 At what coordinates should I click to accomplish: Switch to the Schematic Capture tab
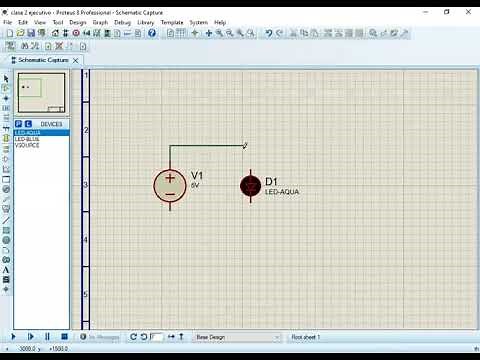(43, 60)
